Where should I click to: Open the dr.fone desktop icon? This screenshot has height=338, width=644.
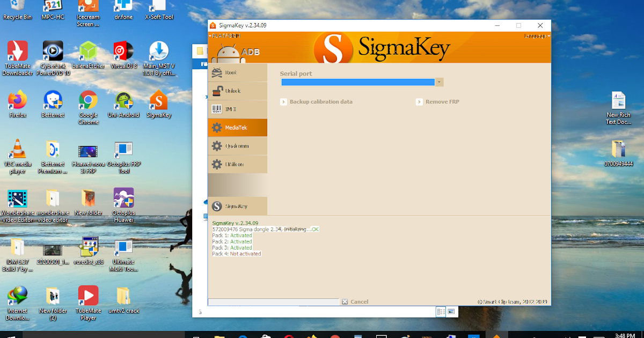click(123, 11)
